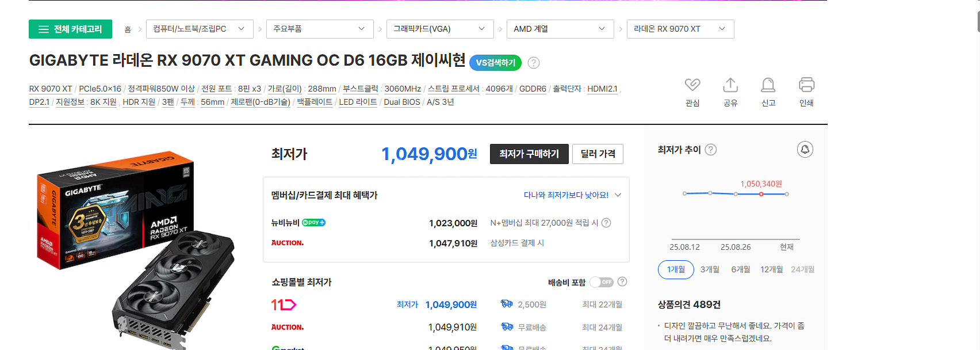The width and height of the screenshot is (980, 350).
Task: Click the 1,047,910원 Auction benefit price
Action: [453, 243]
